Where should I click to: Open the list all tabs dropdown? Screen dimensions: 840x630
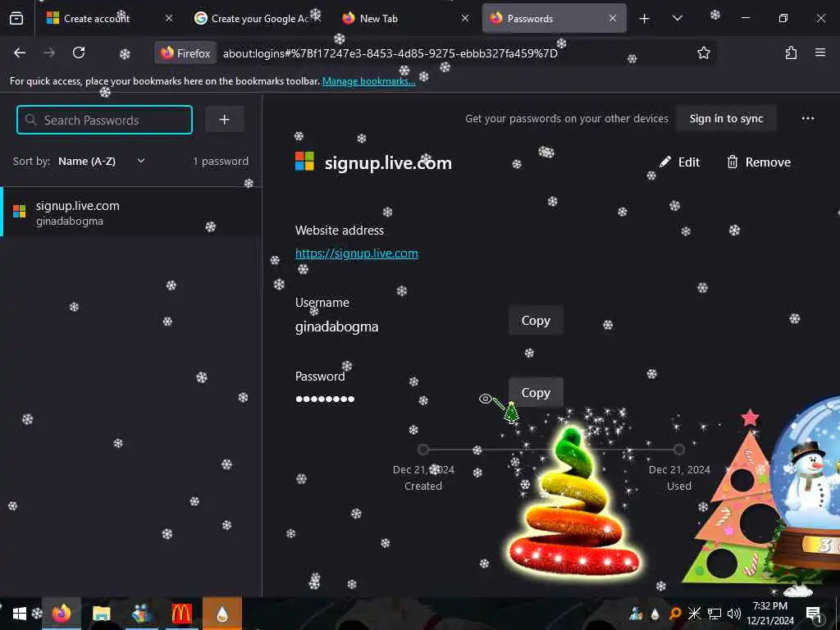click(677, 18)
